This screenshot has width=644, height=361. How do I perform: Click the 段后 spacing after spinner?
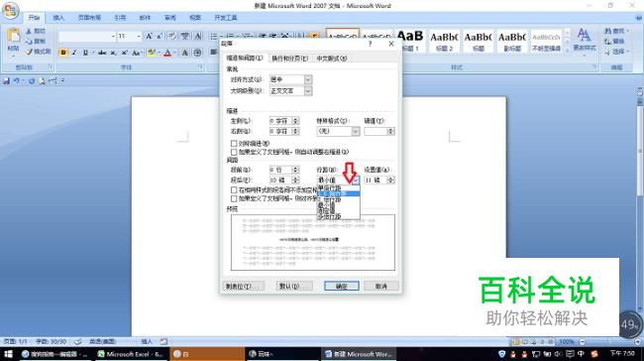pyautogui.click(x=295, y=180)
